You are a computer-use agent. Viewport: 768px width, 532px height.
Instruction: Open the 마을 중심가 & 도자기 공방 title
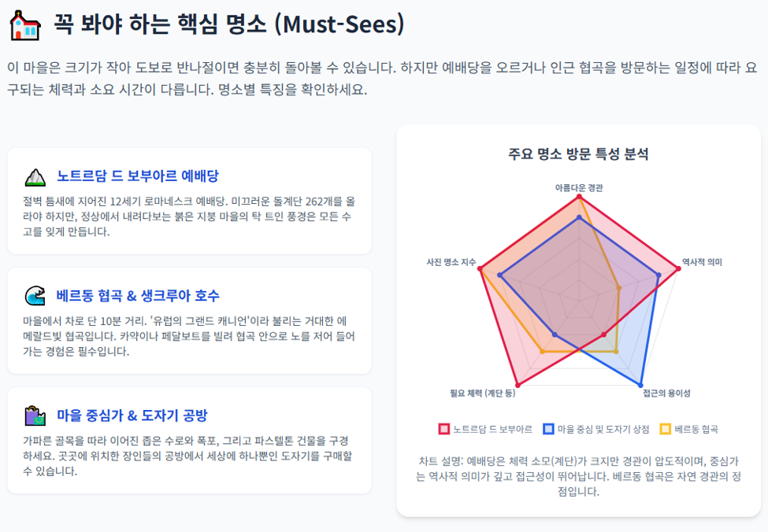(x=132, y=416)
